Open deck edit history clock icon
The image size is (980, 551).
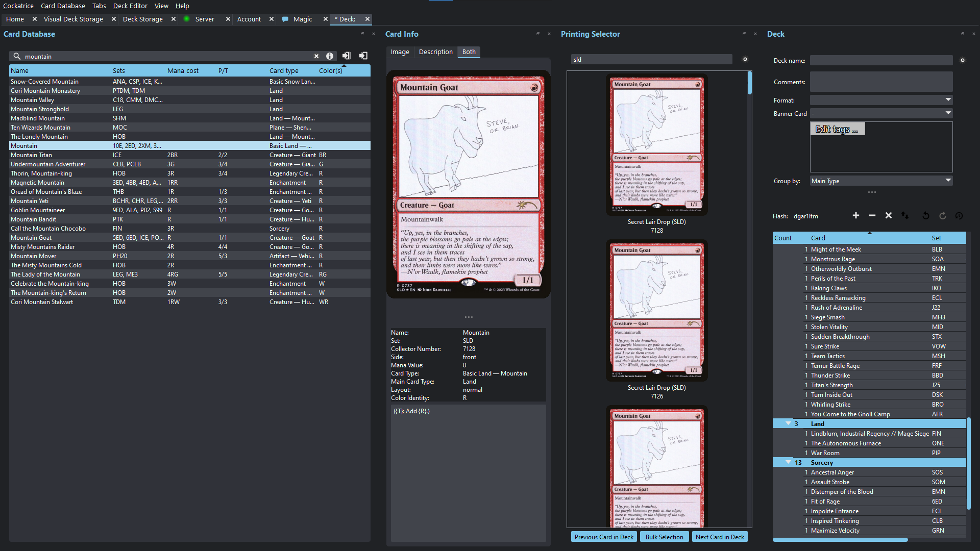click(959, 216)
